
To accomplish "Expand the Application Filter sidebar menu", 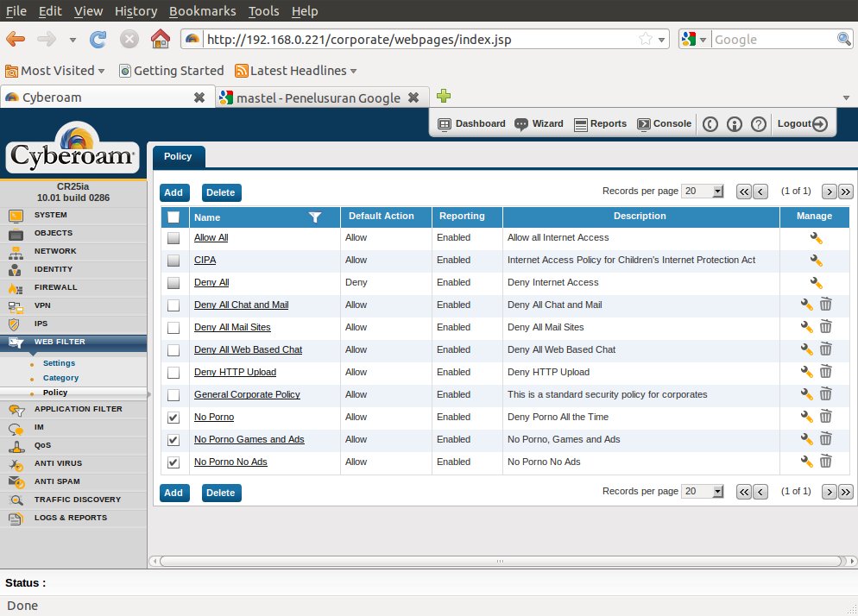I will pyautogui.click(x=78, y=409).
